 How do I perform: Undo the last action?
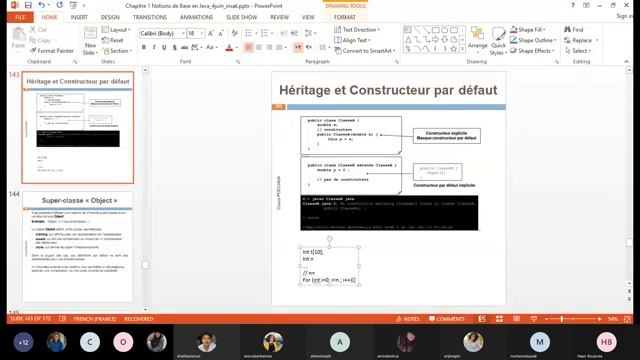[41, 5]
